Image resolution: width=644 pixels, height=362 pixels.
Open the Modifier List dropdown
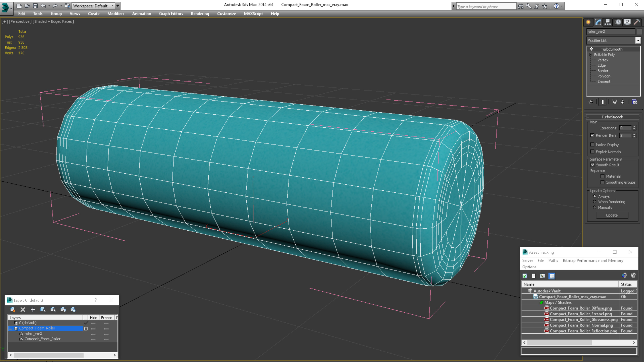point(638,40)
